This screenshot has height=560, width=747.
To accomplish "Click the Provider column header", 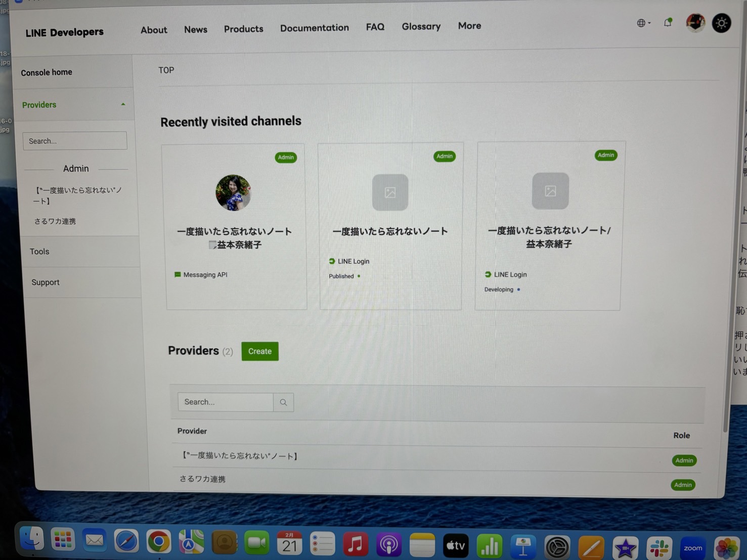I will pyautogui.click(x=192, y=431).
